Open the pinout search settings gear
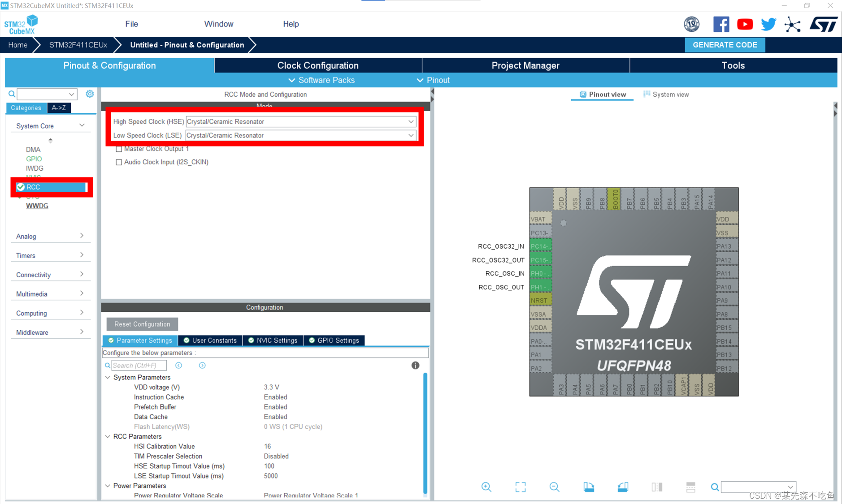 (x=90, y=94)
